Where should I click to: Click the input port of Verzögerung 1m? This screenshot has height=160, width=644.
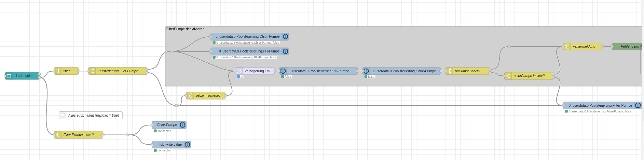tap(235, 71)
